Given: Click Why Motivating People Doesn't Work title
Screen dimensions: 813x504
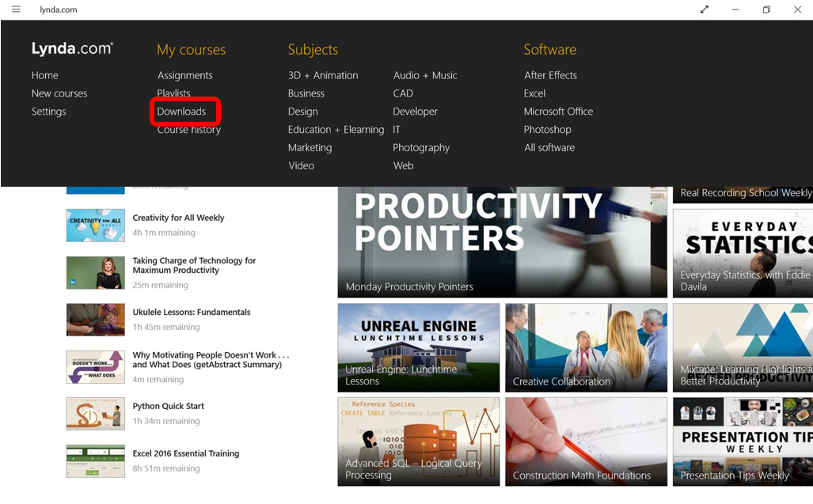Looking at the screenshot, I should tap(211, 359).
